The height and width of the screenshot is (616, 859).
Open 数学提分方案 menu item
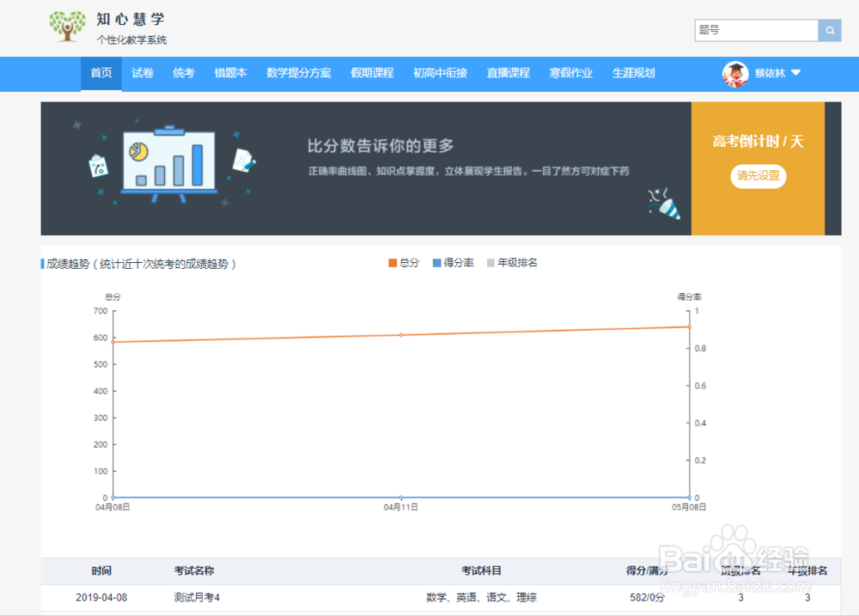click(299, 73)
